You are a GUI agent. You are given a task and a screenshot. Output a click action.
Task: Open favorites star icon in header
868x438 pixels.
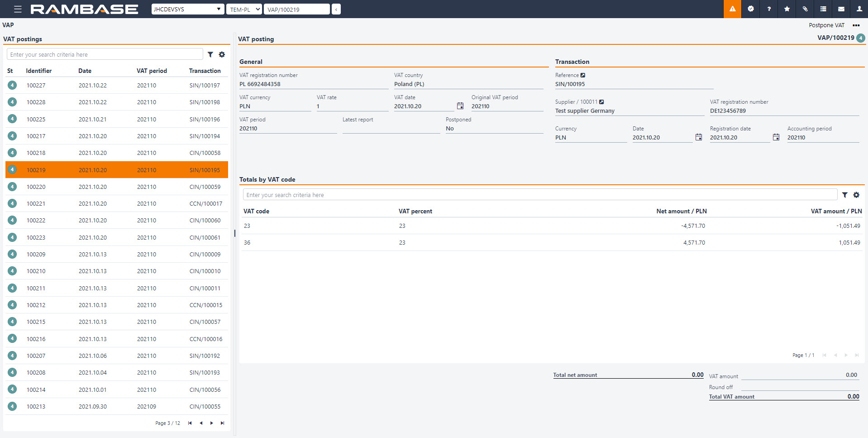787,9
